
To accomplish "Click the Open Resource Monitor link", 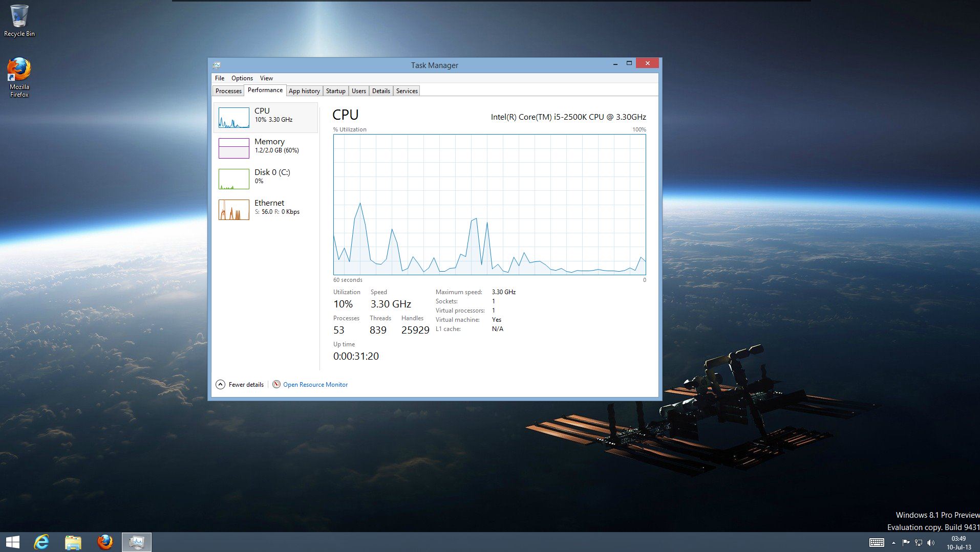I will [x=315, y=384].
